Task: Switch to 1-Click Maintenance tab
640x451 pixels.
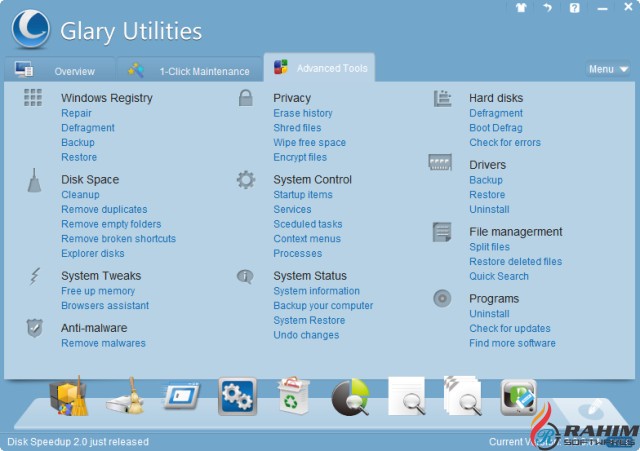Action: 189,70
